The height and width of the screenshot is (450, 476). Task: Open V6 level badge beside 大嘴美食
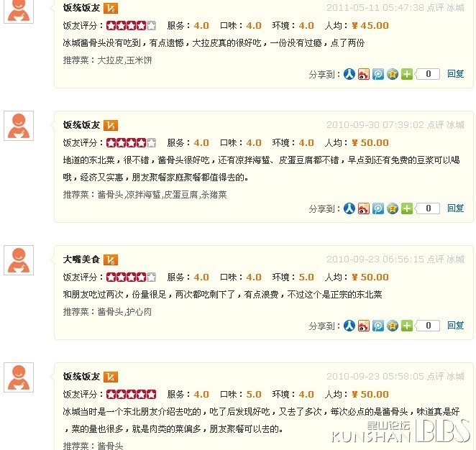[111, 260]
